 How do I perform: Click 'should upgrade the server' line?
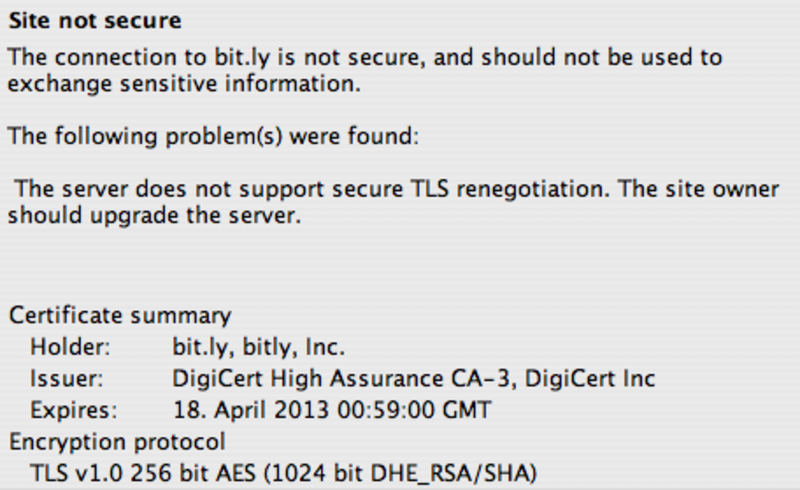point(154,215)
